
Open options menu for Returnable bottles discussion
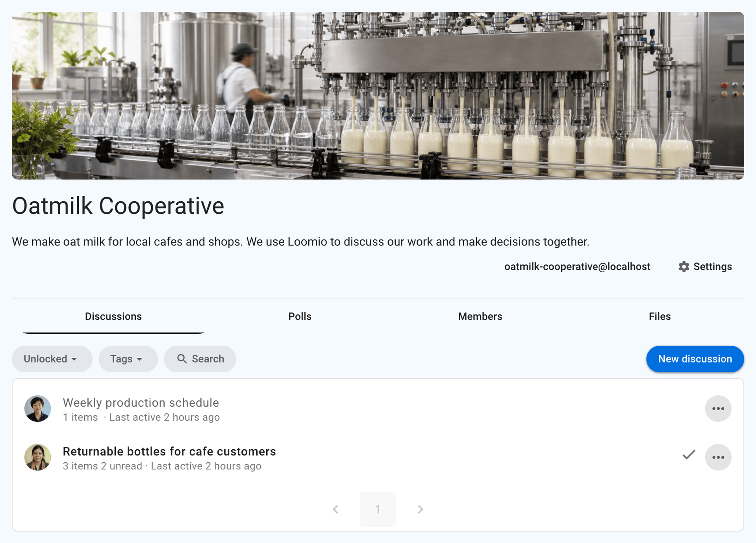click(x=718, y=457)
